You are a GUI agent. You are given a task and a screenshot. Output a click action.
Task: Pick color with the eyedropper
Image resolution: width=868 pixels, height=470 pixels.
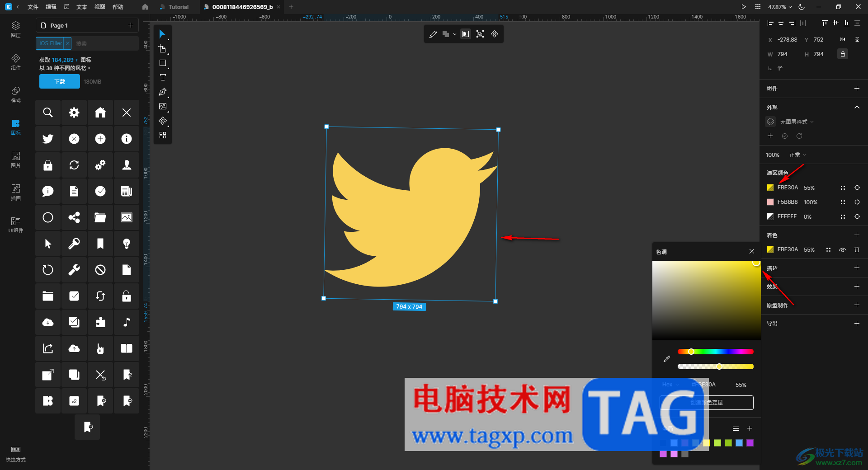coord(667,359)
